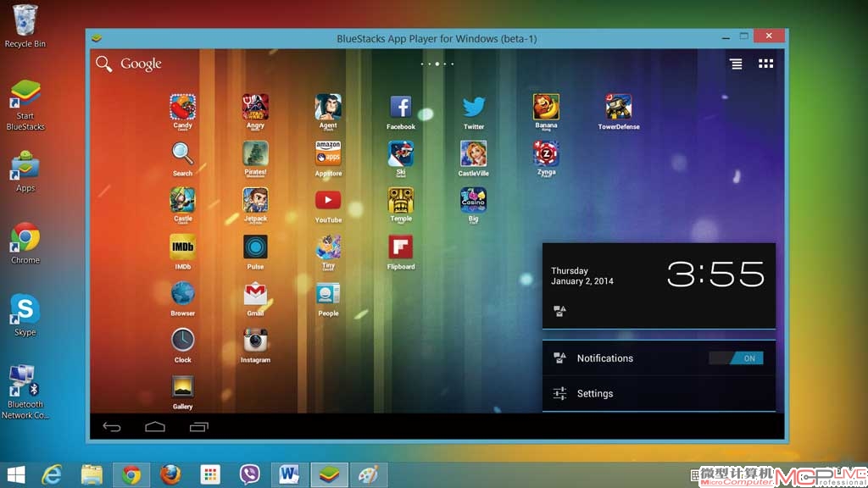Viewport: 868px width, 488px height.
Task: Switch to Chrome in the taskbar
Action: [131, 474]
